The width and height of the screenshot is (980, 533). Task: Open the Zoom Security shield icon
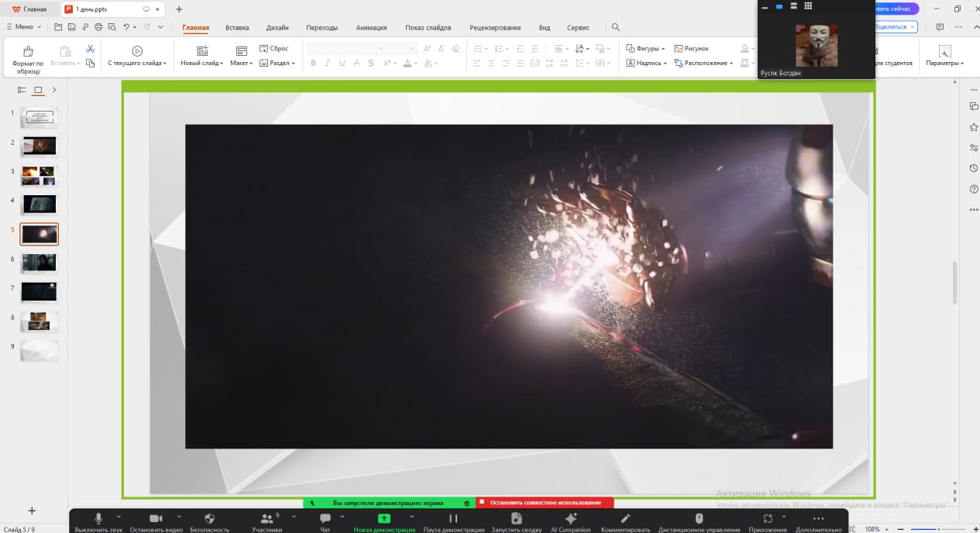click(209, 519)
